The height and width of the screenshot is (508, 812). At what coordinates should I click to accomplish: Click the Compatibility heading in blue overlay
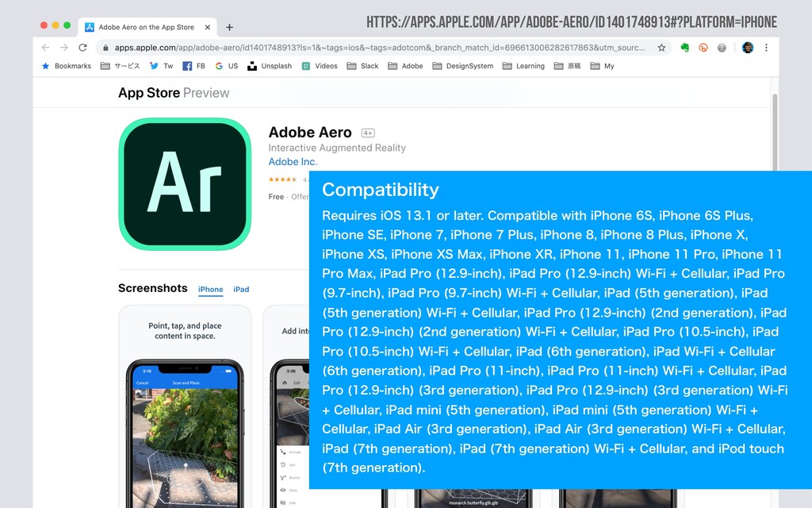pyautogui.click(x=380, y=190)
